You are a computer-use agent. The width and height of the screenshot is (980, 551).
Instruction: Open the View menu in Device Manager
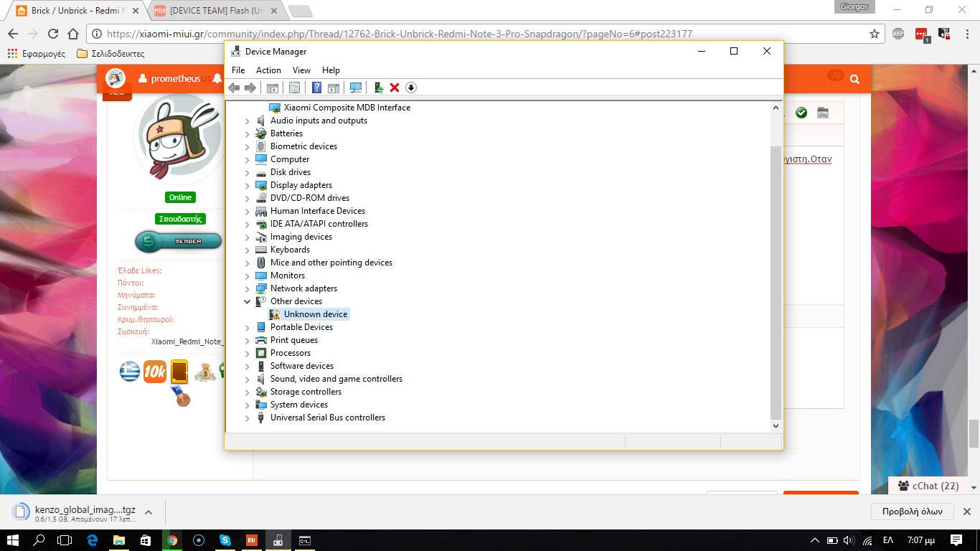click(301, 70)
